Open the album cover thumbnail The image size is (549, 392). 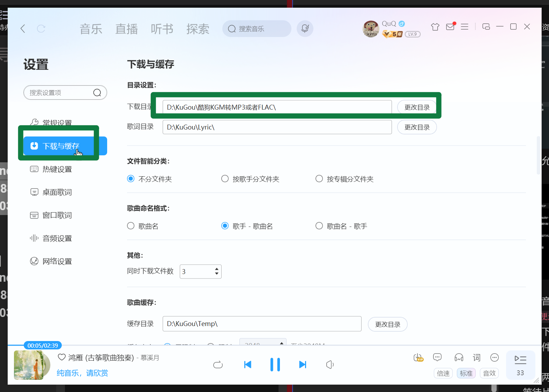pyautogui.click(x=29, y=365)
